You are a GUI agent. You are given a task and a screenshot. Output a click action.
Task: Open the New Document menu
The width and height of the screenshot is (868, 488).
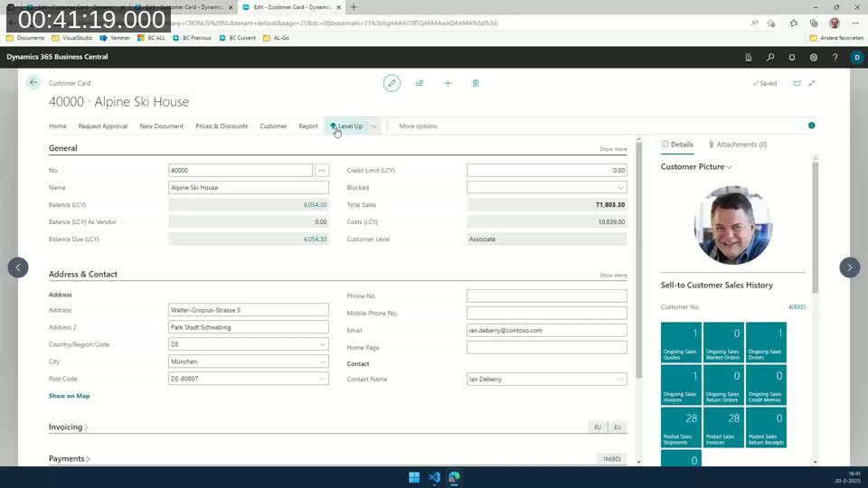click(x=161, y=127)
